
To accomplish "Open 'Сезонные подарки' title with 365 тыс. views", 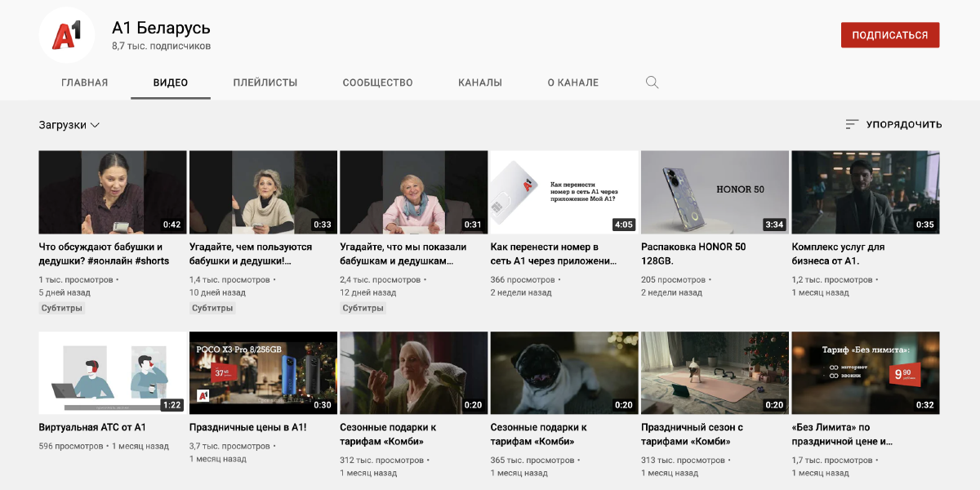I will (x=539, y=434).
